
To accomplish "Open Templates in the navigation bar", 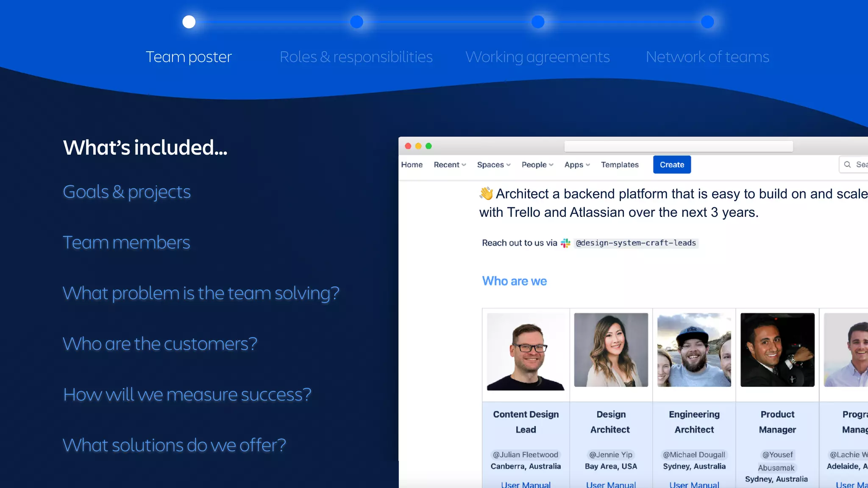I will pyautogui.click(x=620, y=165).
